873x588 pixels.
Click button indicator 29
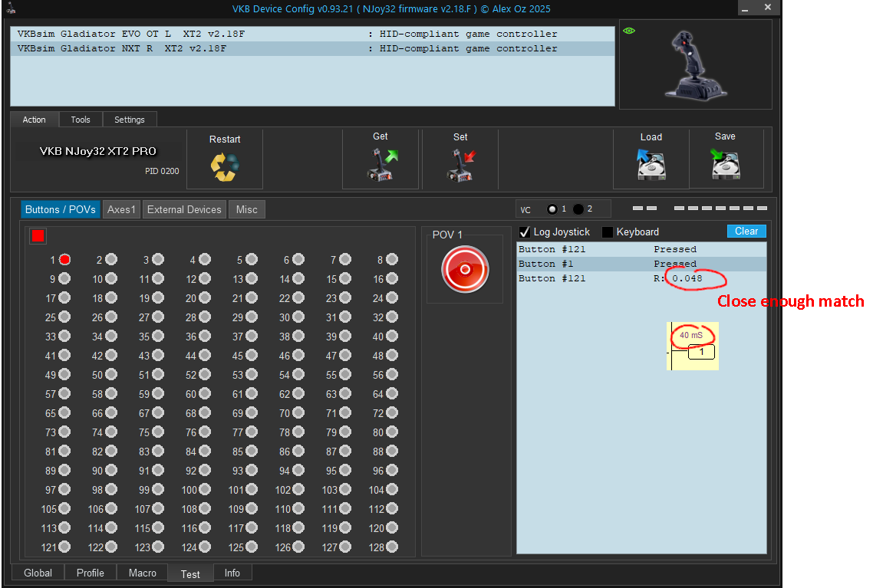click(x=252, y=317)
